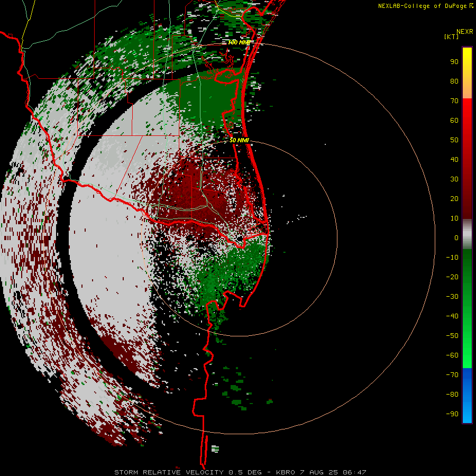The image size is (476, 476).
Task: Click the "[KT]" units label
Action: point(452,36)
